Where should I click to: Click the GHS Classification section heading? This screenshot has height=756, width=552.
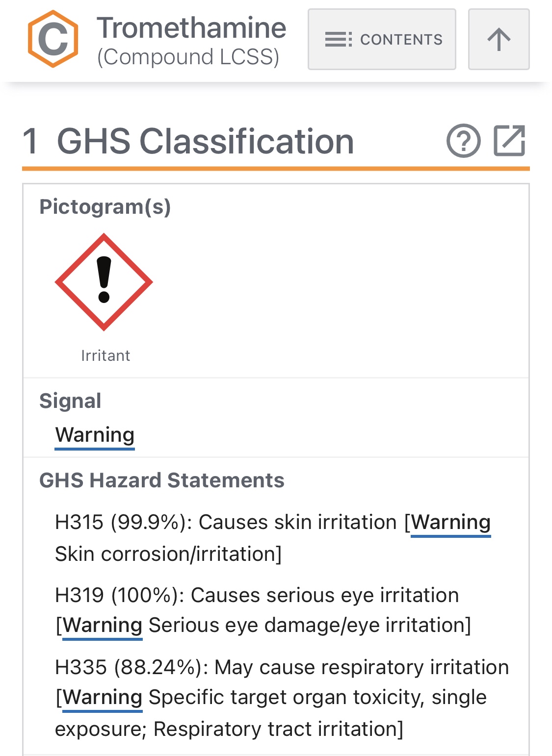(205, 141)
